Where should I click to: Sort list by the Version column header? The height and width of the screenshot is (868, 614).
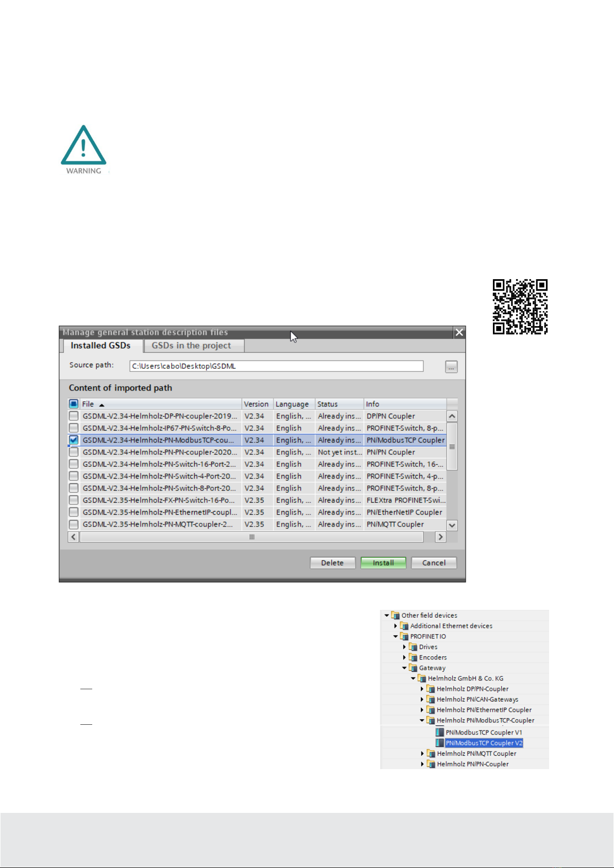[257, 404]
